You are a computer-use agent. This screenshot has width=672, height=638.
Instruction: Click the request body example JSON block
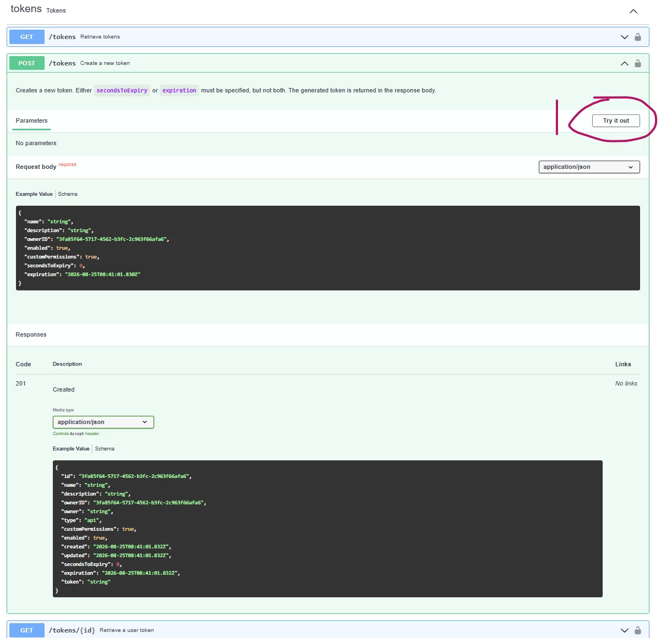[327, 248]
